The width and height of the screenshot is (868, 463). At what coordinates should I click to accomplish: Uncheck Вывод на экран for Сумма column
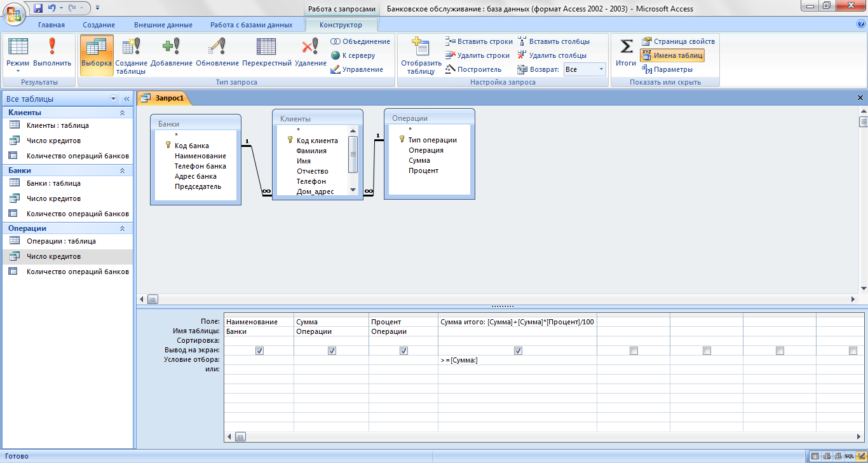[332, 350]
